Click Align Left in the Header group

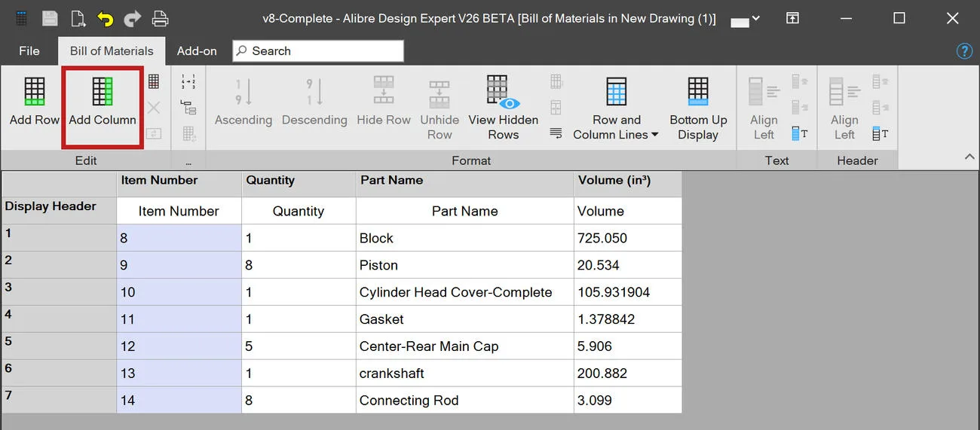pyautogui.click(x=844, y=107)
